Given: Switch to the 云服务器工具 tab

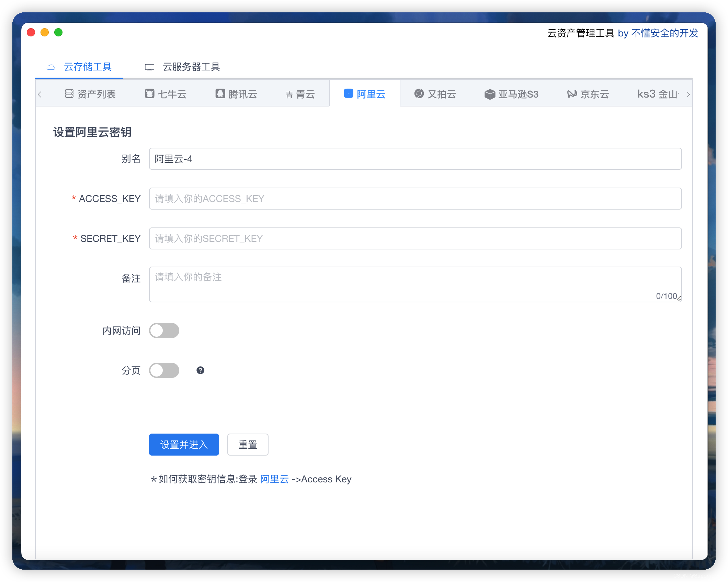Looking at the screenshot, I should (x=191, y=67).
